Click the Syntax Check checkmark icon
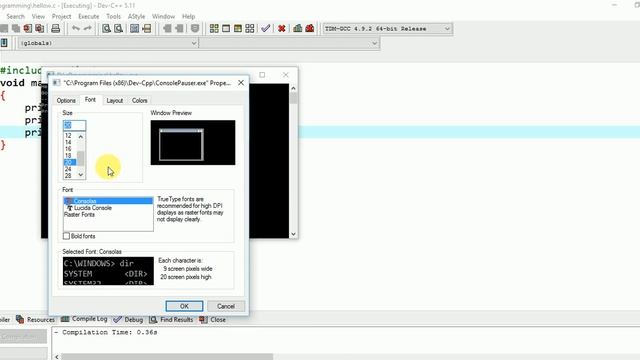640x360 pixels. [266, 28]
